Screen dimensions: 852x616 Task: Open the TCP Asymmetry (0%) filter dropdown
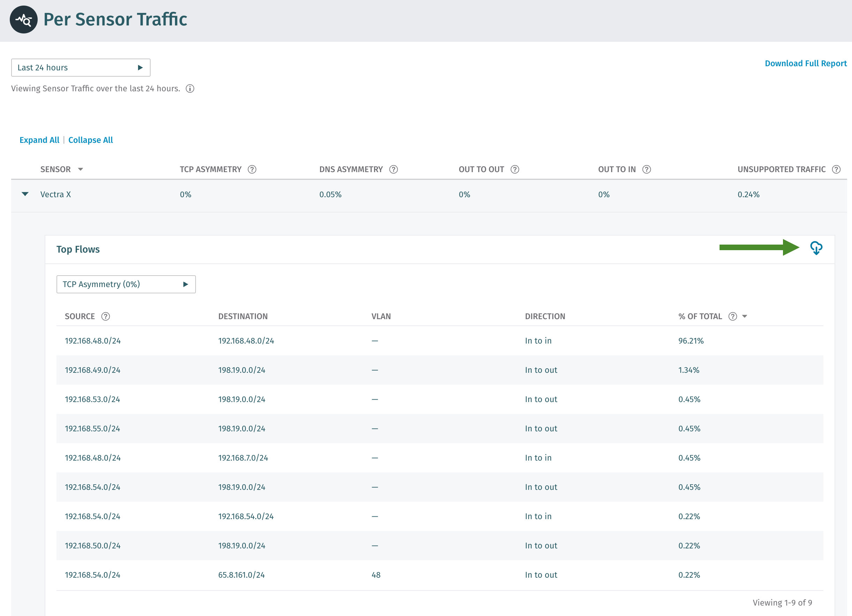[x=126, y=284]
